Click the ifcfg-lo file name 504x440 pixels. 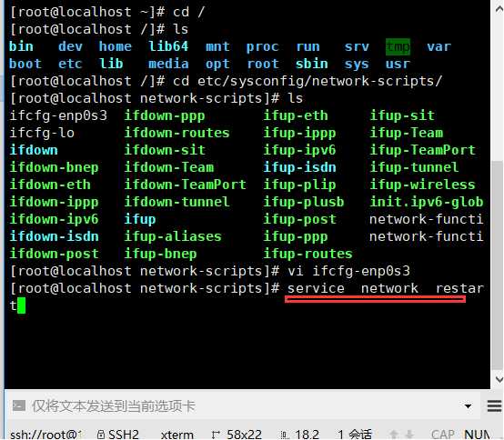pos(42,133)
